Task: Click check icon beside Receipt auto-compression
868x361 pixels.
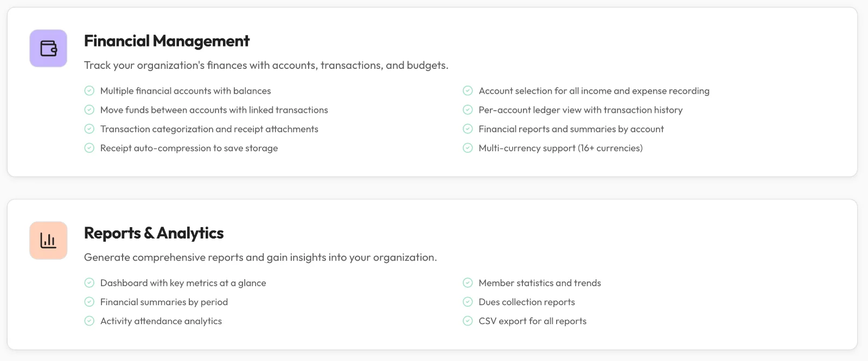Action: (x=90, y=148)
